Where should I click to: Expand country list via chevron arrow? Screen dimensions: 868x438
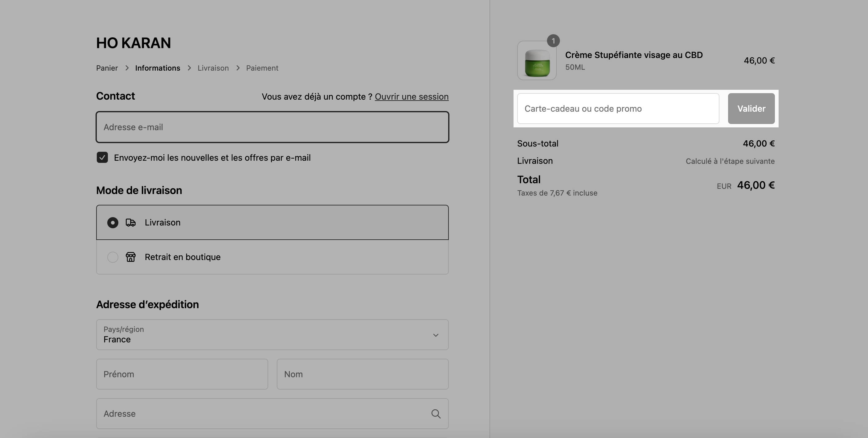click(x=436, y=335)
